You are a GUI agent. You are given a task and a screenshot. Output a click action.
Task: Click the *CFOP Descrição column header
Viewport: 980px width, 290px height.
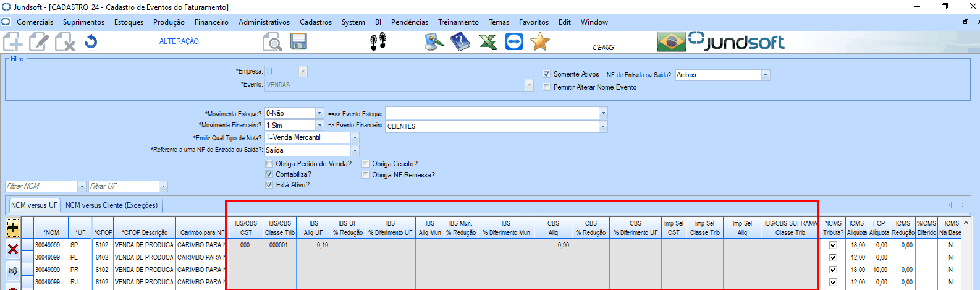pyautogui.click(x=145, y=232)
